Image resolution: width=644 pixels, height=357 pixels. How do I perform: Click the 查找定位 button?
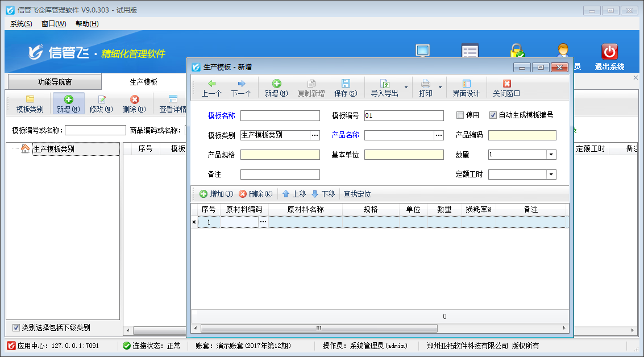click(x=357, y=194)
